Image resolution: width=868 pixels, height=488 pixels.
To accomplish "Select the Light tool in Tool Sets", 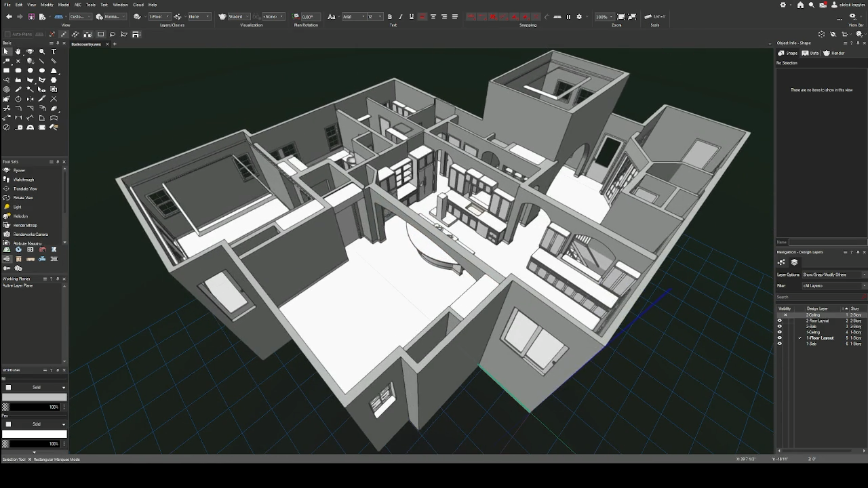I will [x=17, y=207].
